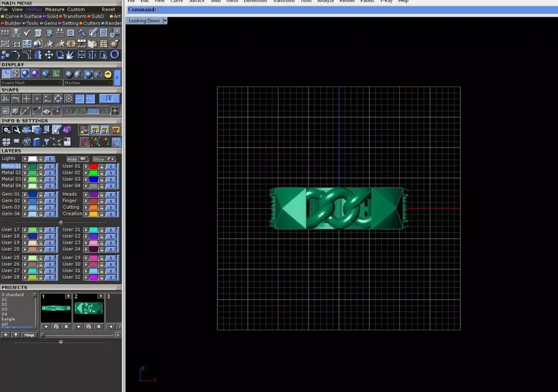The image size is (558, 392).
Task: Open the Measure menu
Action: click(x=55, y=9)
